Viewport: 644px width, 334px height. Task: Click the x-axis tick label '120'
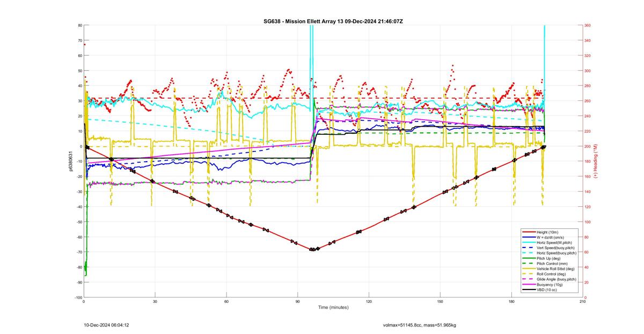point(369,302)
